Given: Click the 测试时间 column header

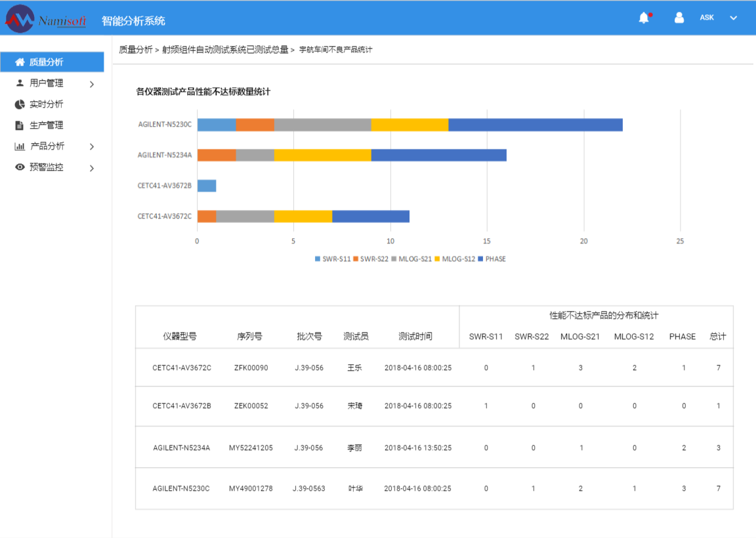Looking at the screenshot, I should [x=415, y=337].
